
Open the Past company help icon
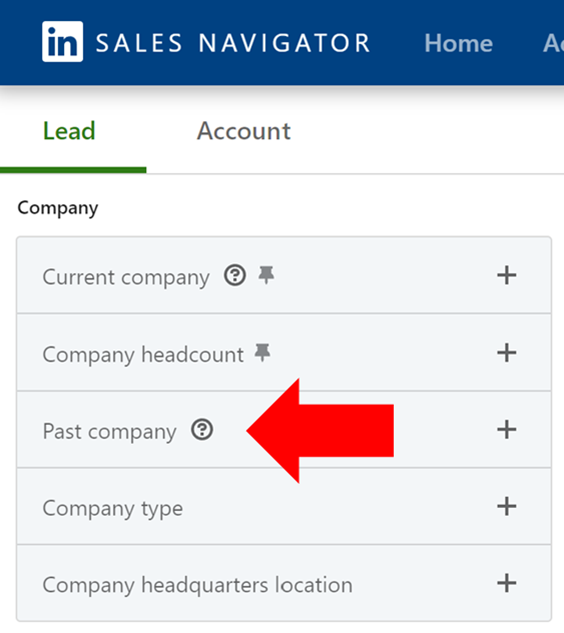coord(202,430)
